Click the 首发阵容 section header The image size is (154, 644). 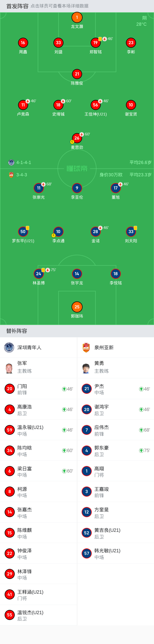coord(17,6)
